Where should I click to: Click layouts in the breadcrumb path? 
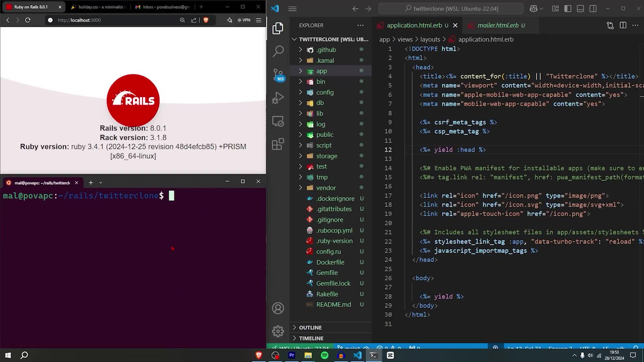tap(430, 40)
